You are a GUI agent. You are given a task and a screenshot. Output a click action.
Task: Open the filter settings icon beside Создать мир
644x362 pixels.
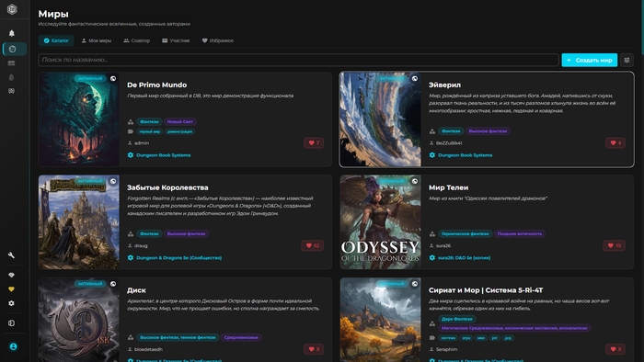[x=627, y=60]
